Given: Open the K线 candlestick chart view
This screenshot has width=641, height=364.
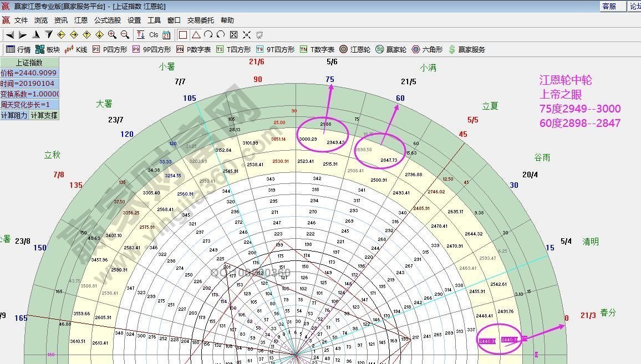Looking at the screenshot, I should (x=76, y=49).
